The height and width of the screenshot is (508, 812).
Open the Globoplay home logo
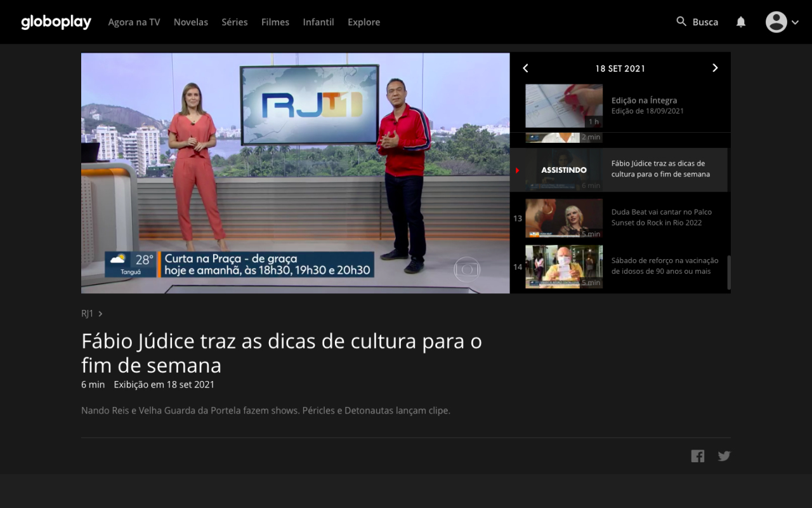(56, 22)
